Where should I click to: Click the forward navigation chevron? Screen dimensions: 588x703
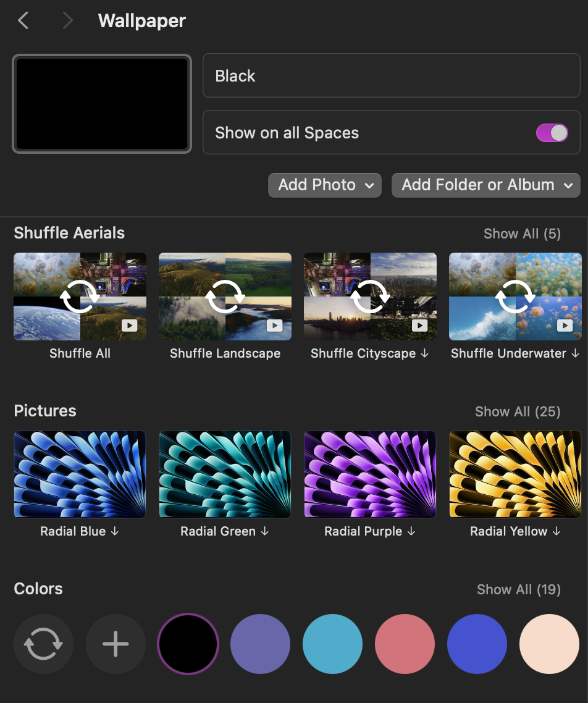point(67,20)
